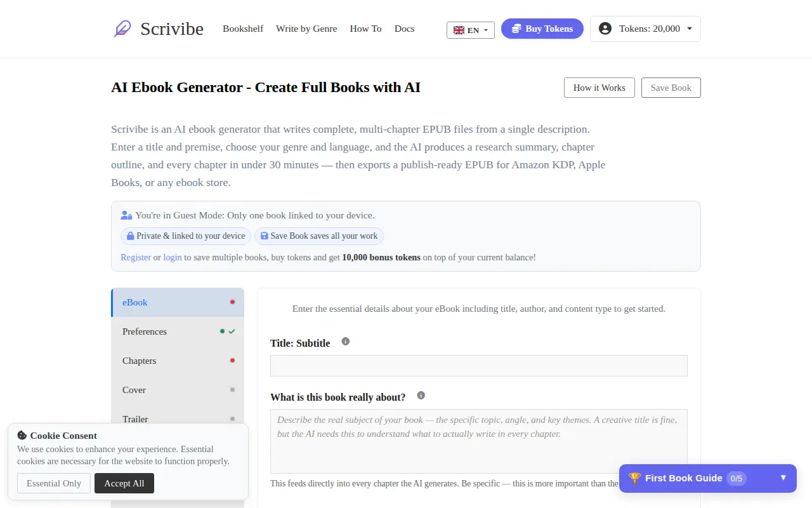Screen dimensions: 812x508
Task: Open the How To menu item
Action: click(x=366, y=29)
